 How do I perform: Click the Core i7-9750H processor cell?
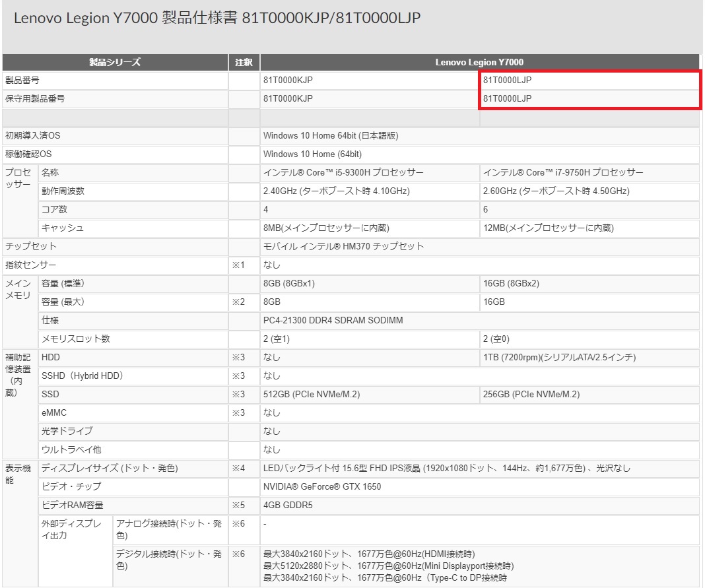[563, 173]
